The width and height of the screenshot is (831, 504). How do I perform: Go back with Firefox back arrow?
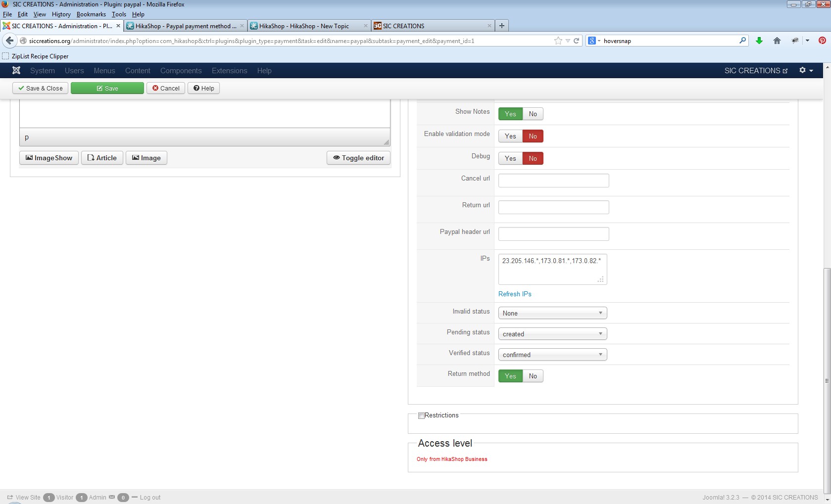[9, 41]
